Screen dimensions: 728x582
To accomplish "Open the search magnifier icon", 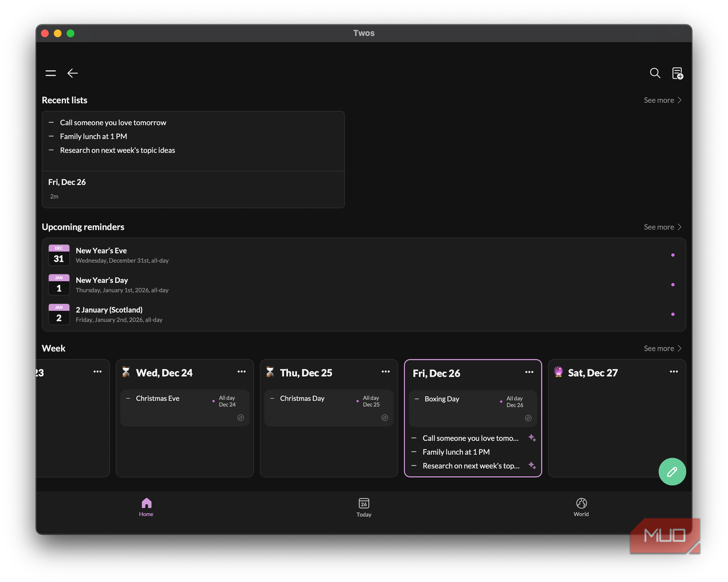I will pos(655,73).
